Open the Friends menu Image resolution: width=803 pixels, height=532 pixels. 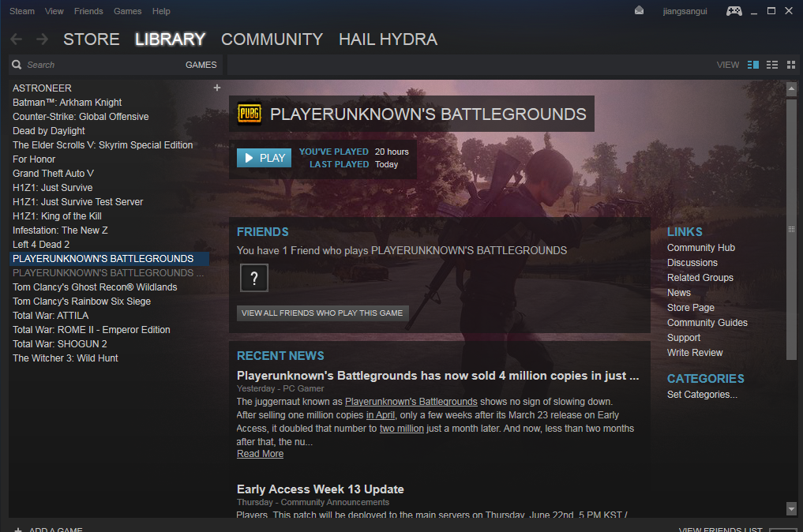click(88, 11)
